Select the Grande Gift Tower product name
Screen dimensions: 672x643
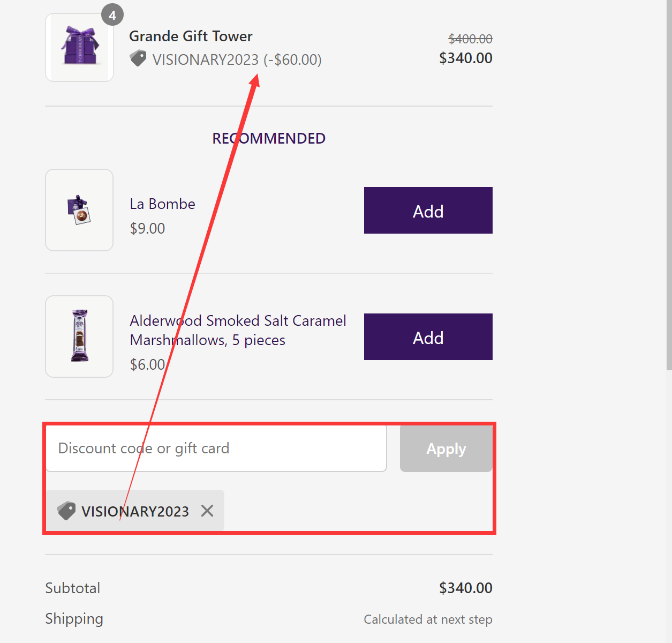pos(191,36)
